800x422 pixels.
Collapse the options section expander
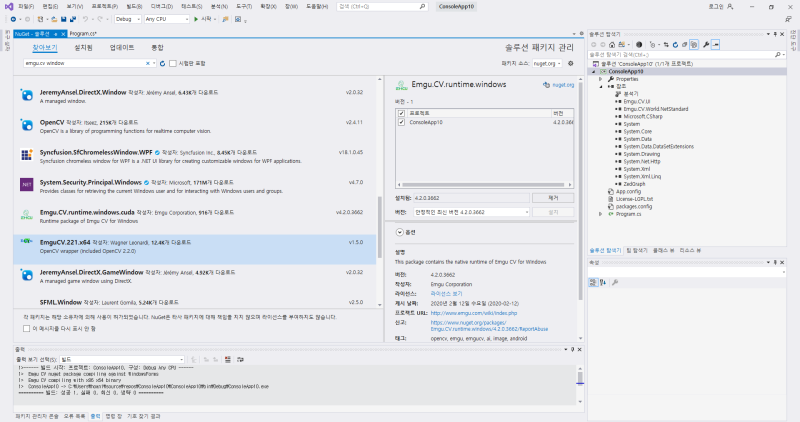[x=399, y=232]
